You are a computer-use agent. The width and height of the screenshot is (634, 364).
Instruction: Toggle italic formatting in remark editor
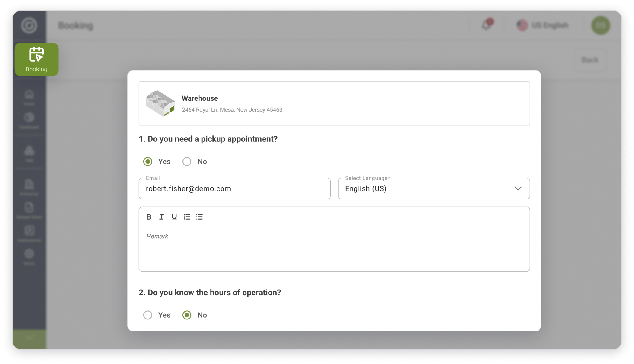161,217
